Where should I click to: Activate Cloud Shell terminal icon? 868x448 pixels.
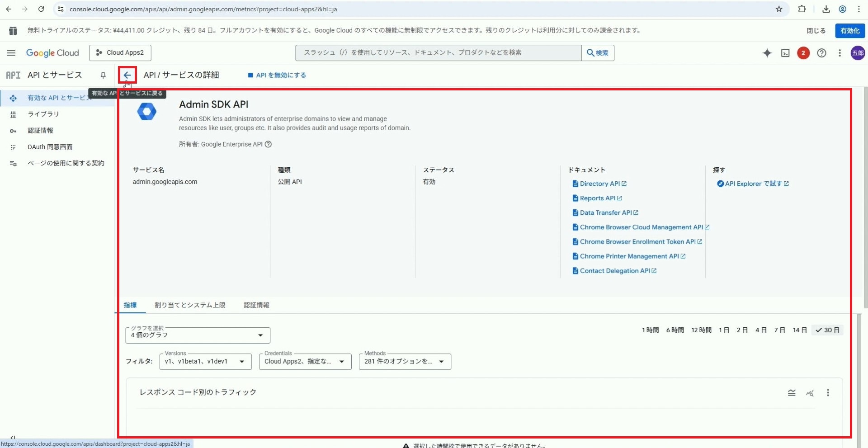coord(785,53)
